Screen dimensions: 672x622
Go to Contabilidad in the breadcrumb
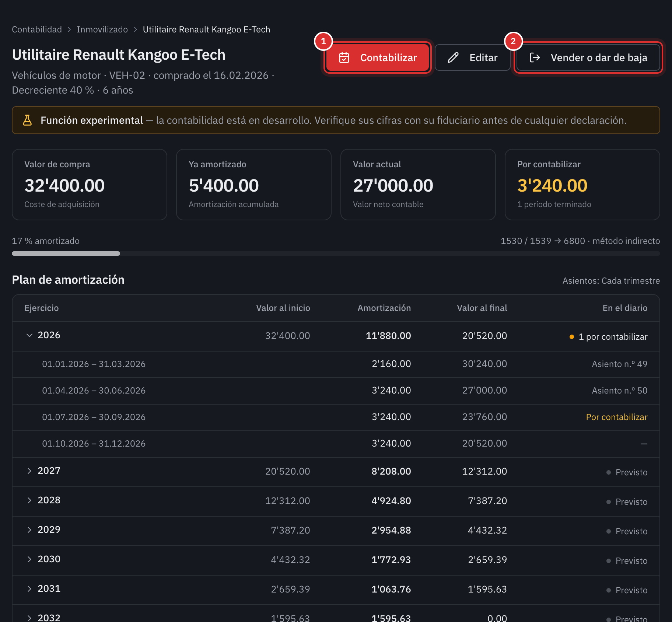coord(37,29)
